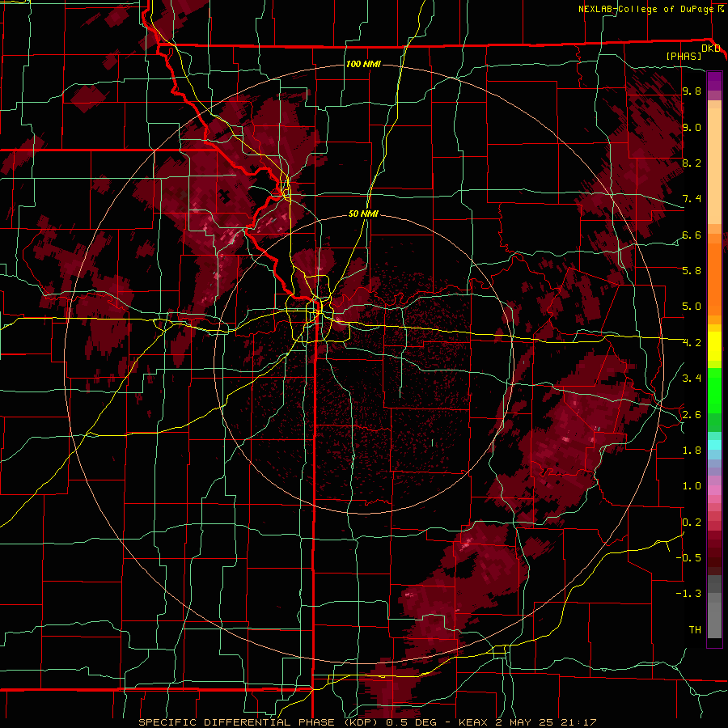
Task: Click the 7.4 scale value
Action: tap(692, 199)
